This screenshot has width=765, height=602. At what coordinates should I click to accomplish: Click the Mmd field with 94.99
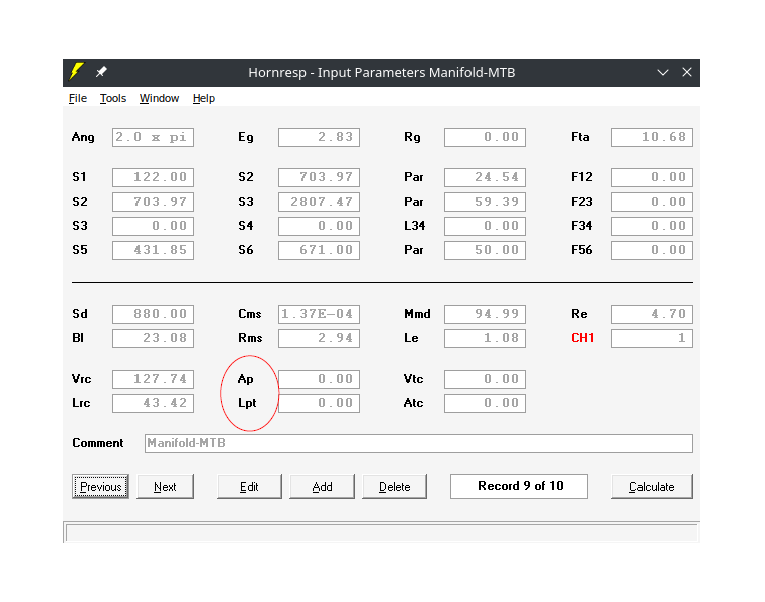point(485,314)
